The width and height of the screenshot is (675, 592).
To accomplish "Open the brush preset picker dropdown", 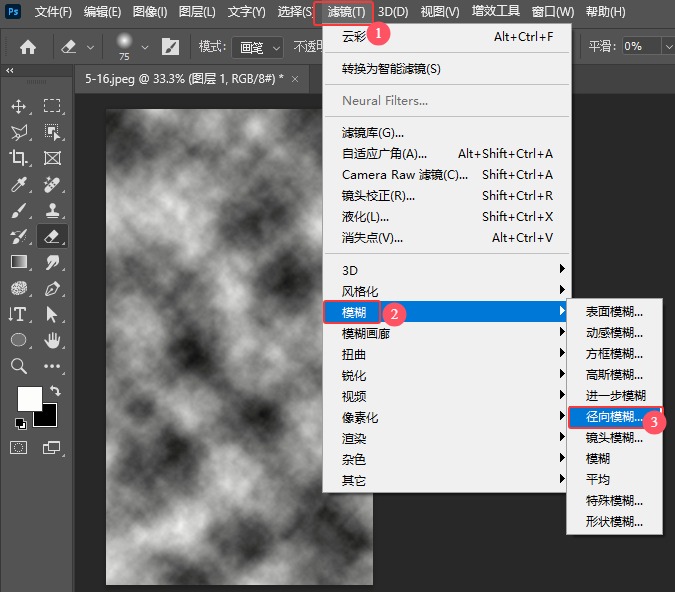I will [x=145, y=47].
